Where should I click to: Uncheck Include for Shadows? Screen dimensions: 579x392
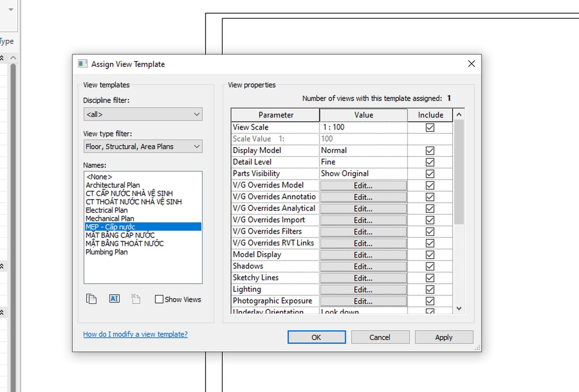[430, 266]
